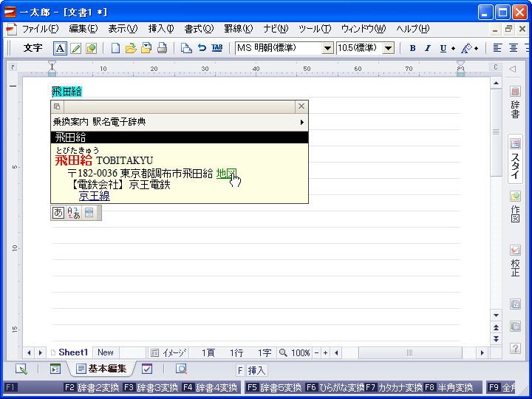Close the dictionary popup window
Image resolution: width=532 pixels, height=399 pixels.
[x=301, y=106]
